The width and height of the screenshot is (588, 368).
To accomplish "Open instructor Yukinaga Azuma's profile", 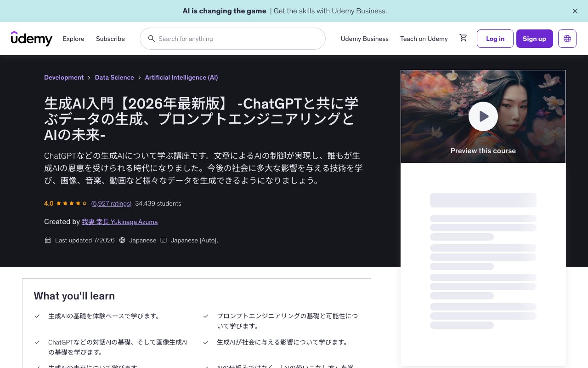I will click(x=119, y=222).
